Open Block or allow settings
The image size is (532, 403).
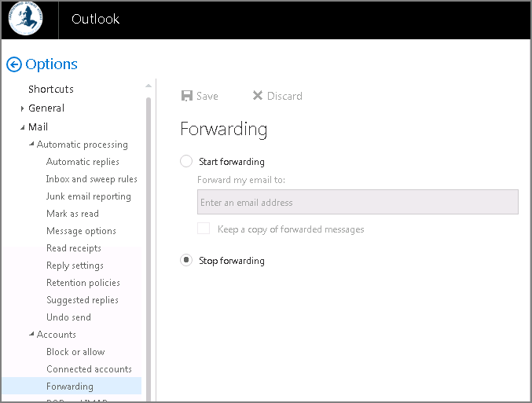click(x=75, y=352)
